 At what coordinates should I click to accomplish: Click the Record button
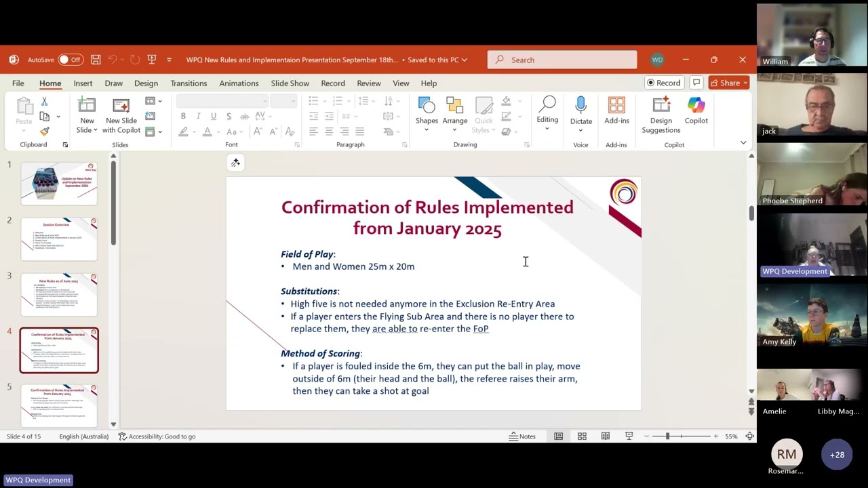(x=664, y=83)
